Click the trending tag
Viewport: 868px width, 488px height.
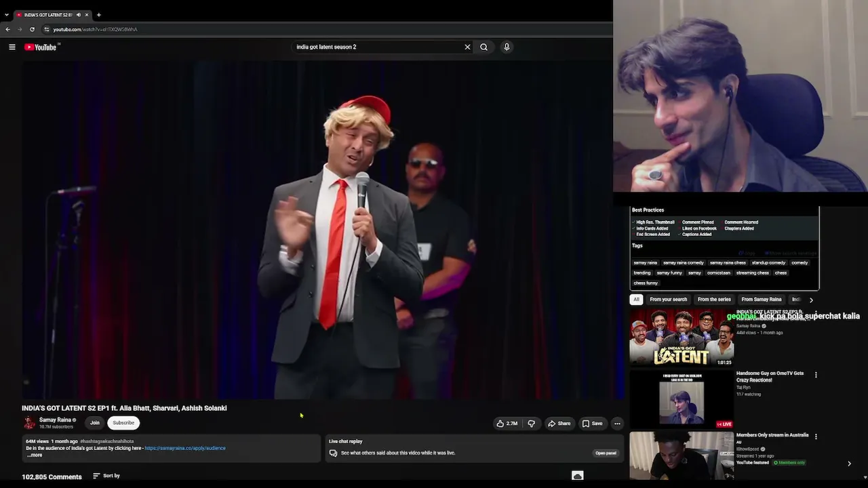coord(642,273)
